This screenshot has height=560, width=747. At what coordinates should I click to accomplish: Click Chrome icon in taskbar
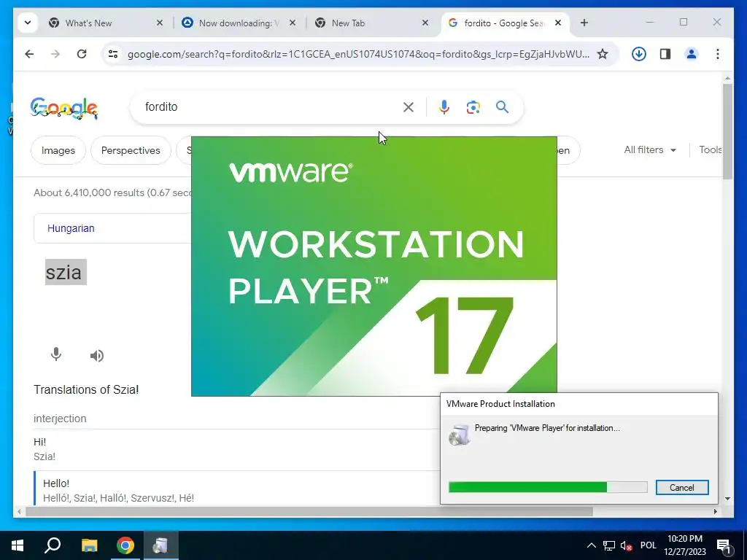(x=125, y=545)
